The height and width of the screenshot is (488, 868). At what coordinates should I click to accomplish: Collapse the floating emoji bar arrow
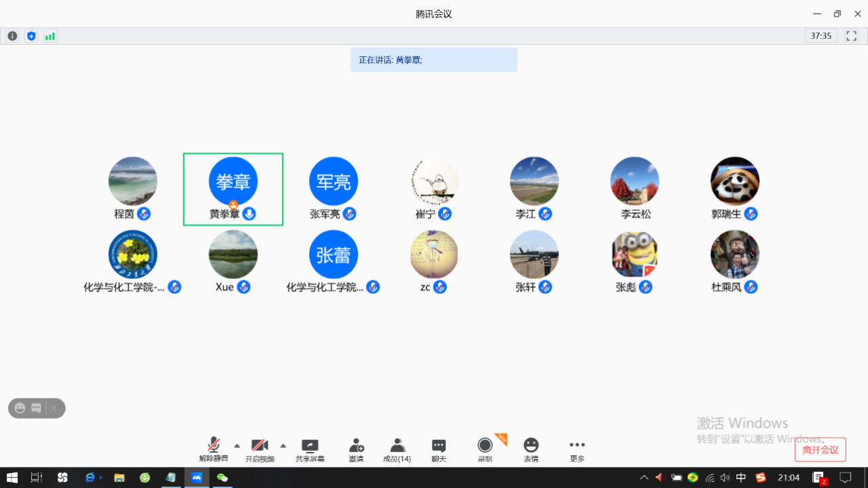click(x=54, y=408)
